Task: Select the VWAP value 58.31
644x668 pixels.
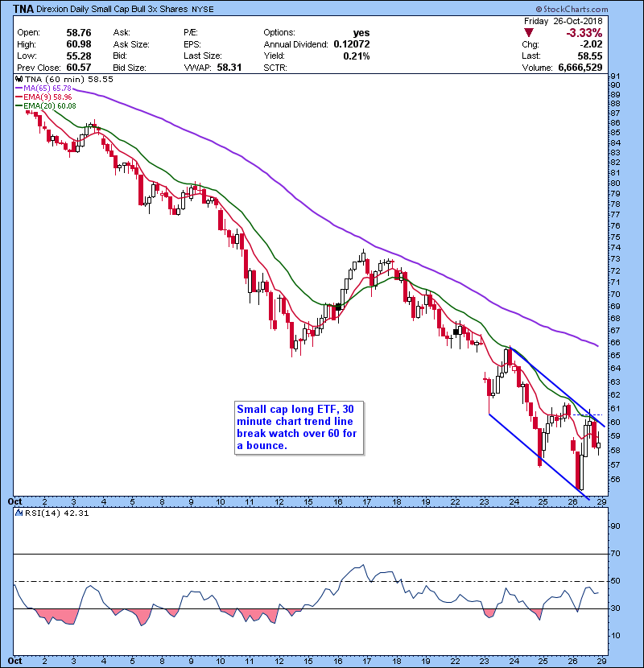Action: [229, 68]
